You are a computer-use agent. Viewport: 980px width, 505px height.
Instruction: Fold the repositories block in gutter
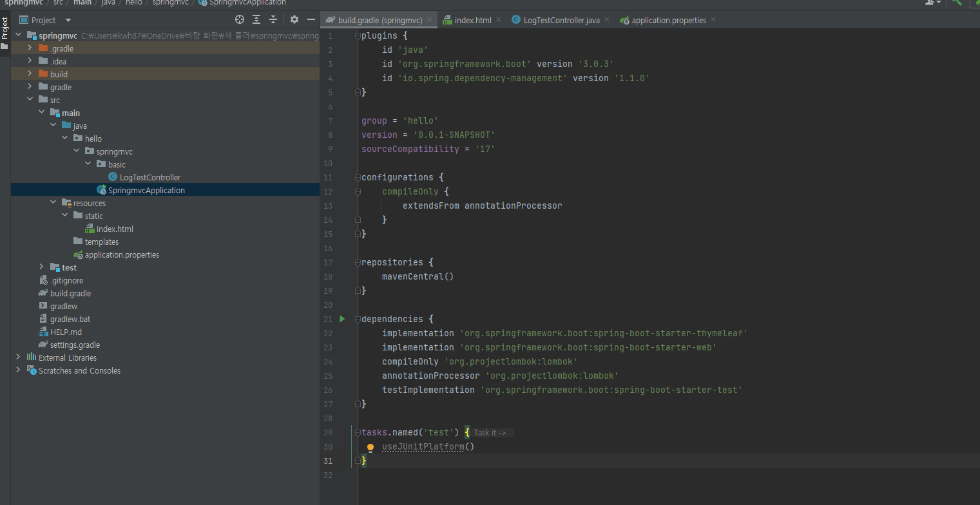point(358,262)
